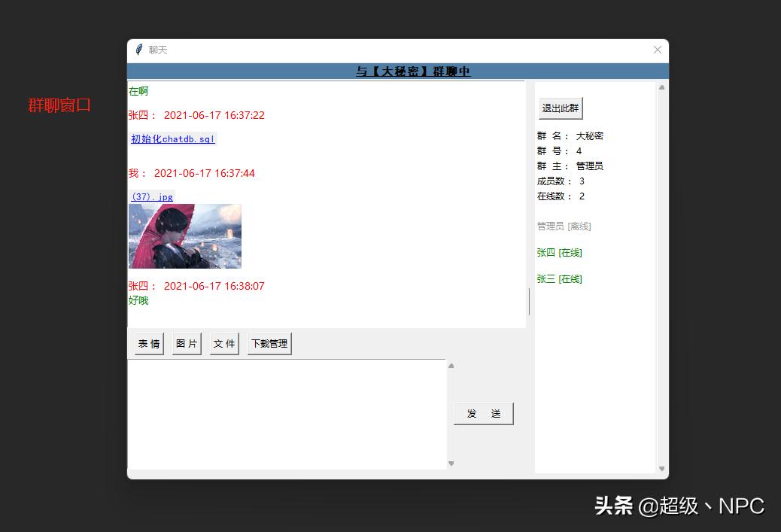Select member 张四 [在线]

pyautogui.click(x=559, y=252)
